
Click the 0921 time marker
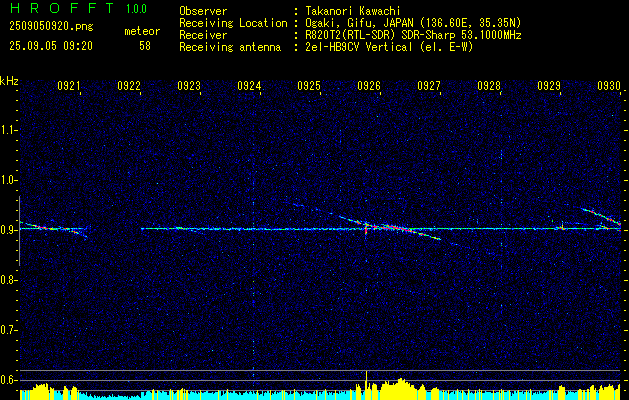coord(69,85)
